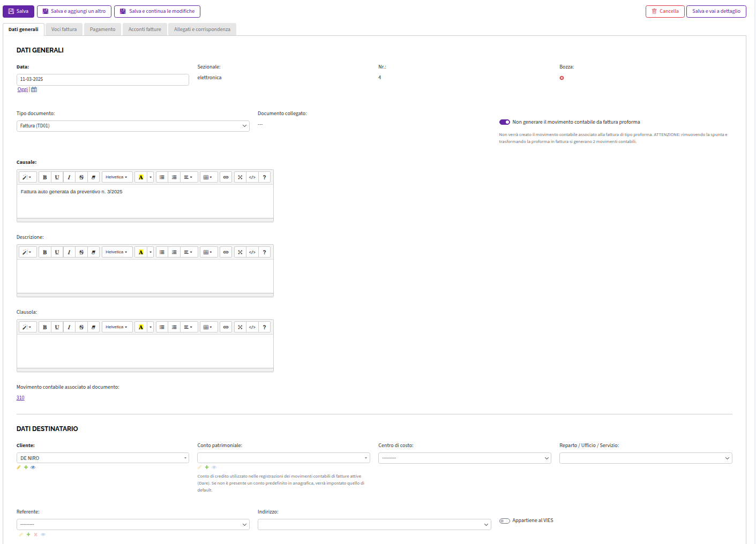Toggle 'Non generare il movimento contabile' switch
Image resolution: width=756 pixels, height=544 pixels.
tap(505, 122)
